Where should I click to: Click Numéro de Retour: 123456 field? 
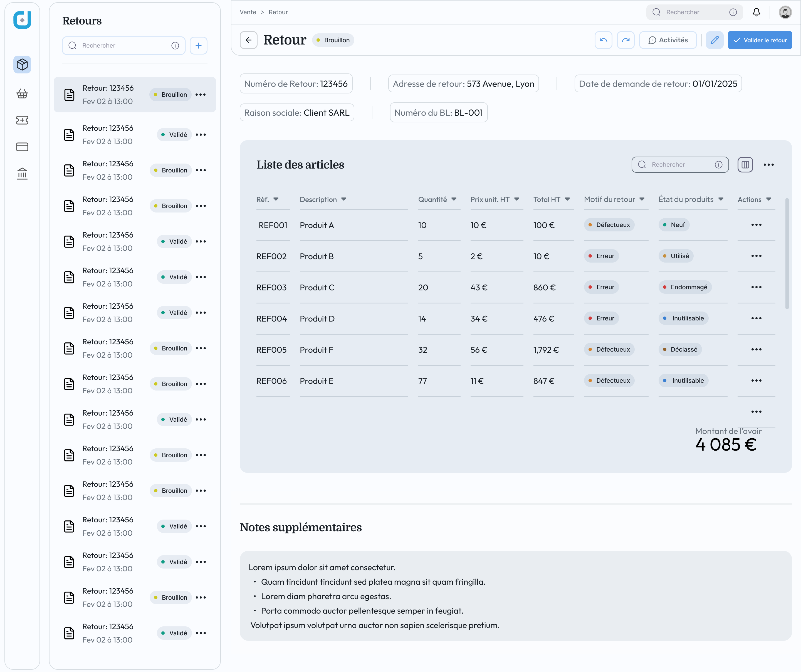pos(296,83)
